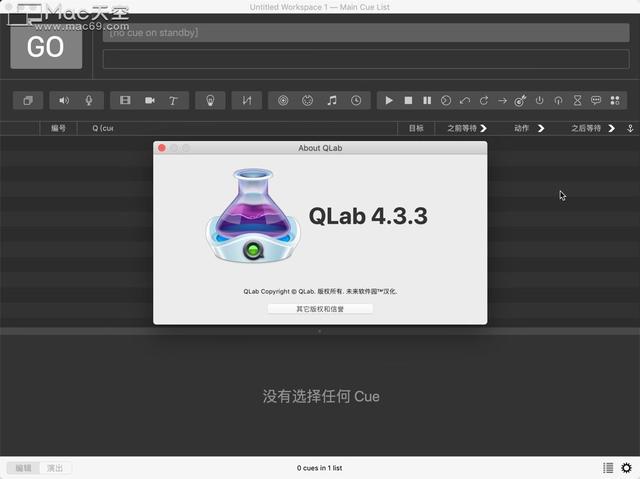The image size is (640, 479).
Task: Add a Timecode cue with clock icon
Action: (356, 100)
